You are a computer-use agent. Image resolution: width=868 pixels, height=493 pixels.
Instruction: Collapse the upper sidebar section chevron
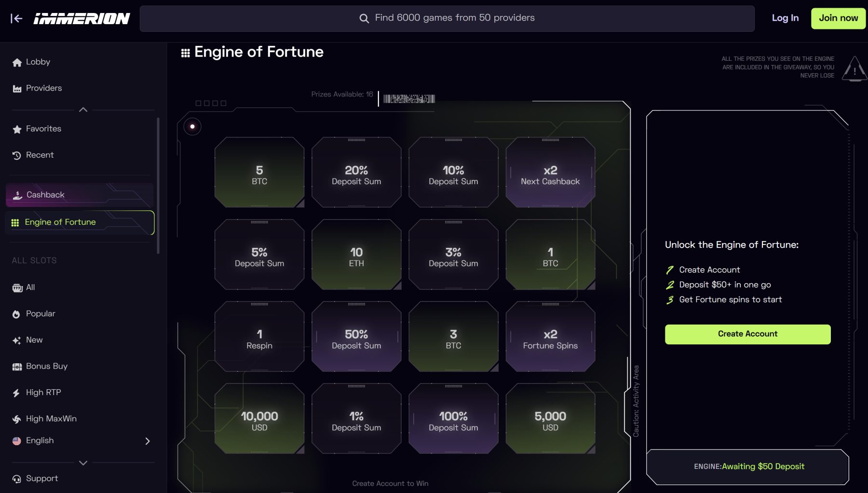83,110
